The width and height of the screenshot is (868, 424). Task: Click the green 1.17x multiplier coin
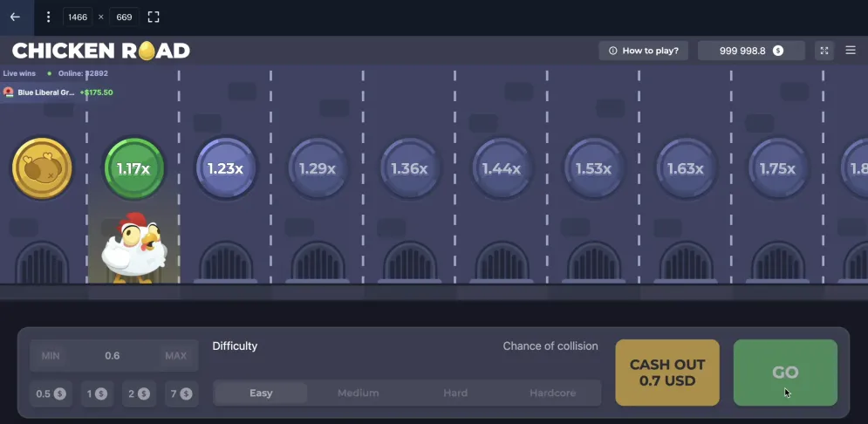[134, 168]
